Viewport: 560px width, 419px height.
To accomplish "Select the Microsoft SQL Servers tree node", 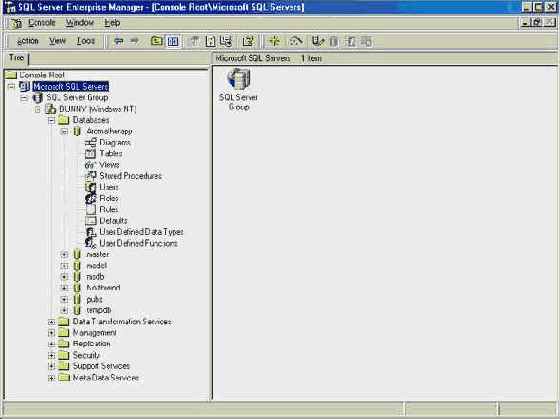I will [71, 86].
